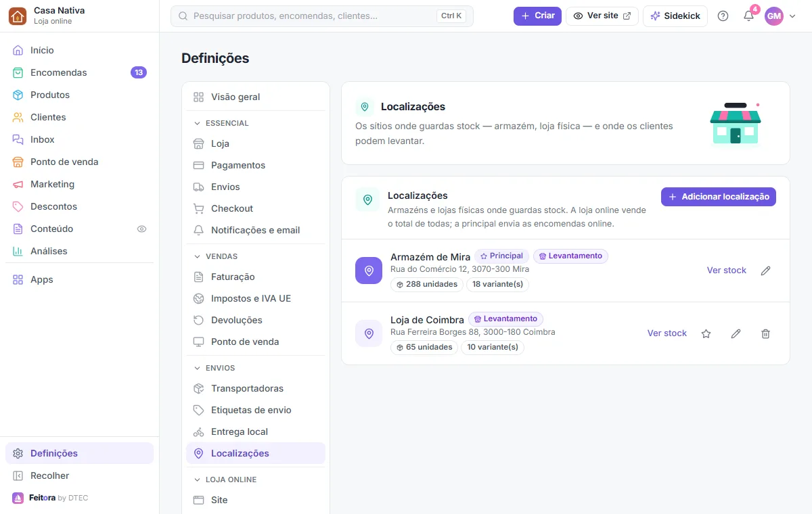Click the Casa Nativa store logo
Image resolution: width=812 pixels, height=514 pixels.
18,16
